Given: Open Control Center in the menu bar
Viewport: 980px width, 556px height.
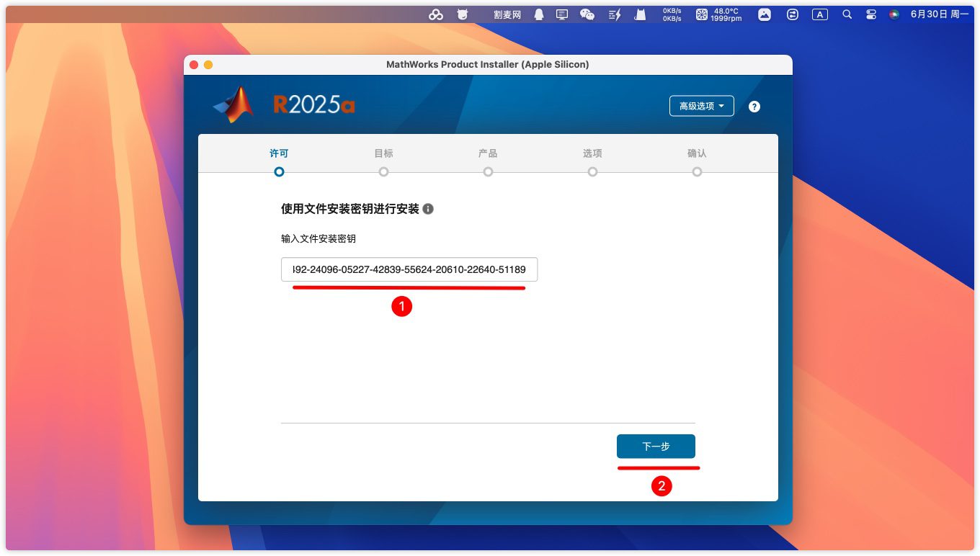Looking at the screenshot, I should (x=870, y=14).
